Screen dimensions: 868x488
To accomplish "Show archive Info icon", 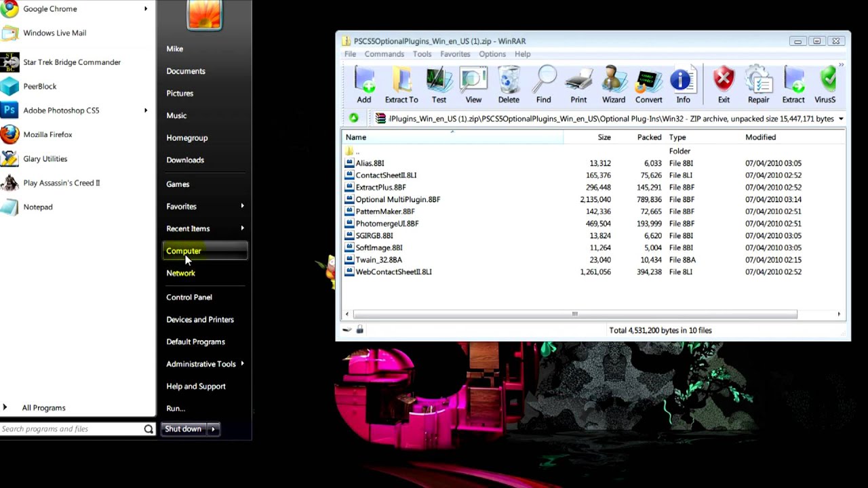I will pos(683,85).
